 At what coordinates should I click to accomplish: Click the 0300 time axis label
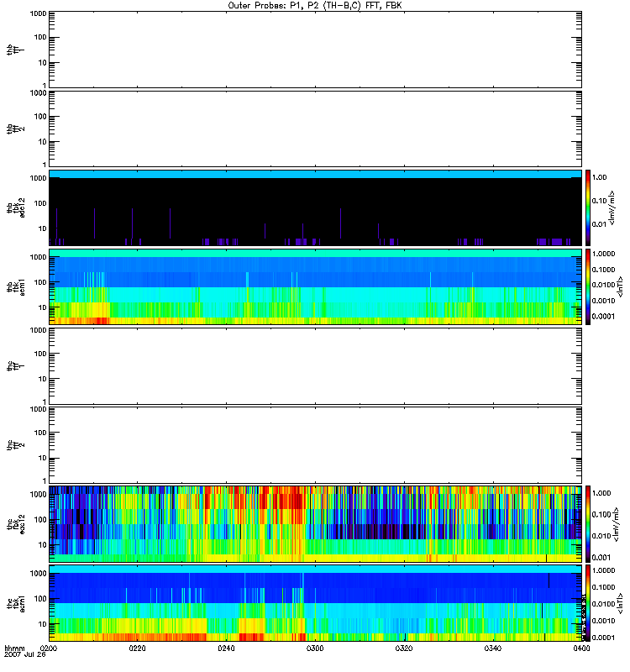tap(314, 648)
